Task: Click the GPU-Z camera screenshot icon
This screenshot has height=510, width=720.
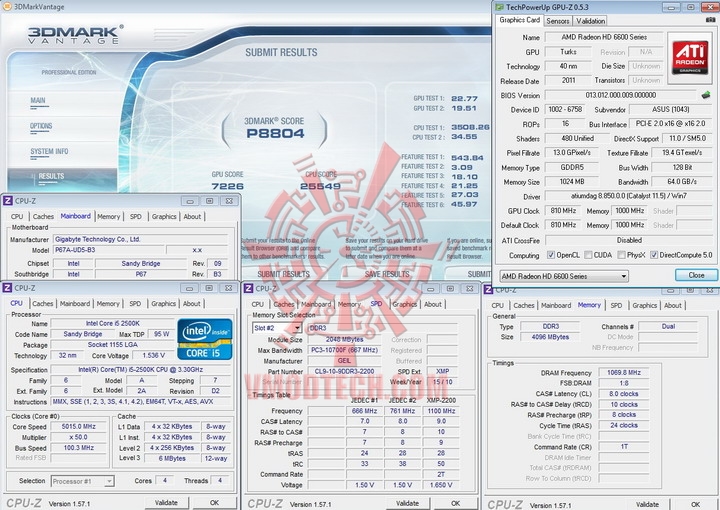Action: (711, 20)
